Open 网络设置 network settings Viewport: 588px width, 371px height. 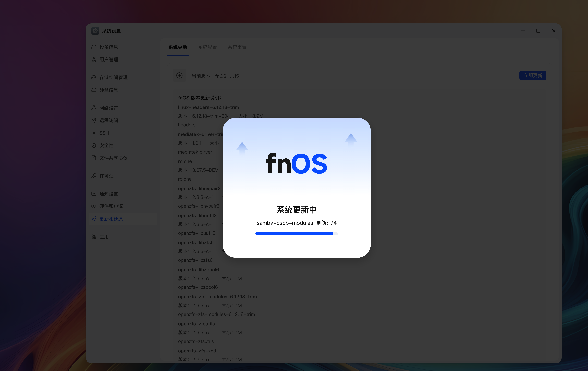[108, 108]
